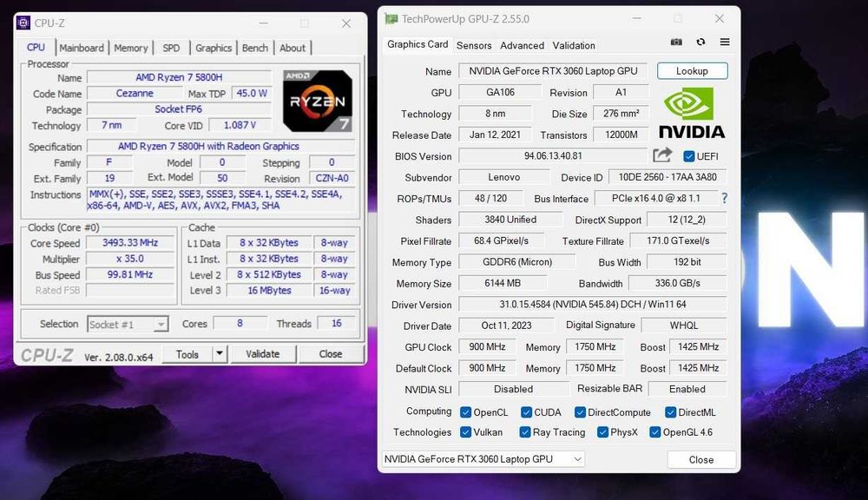The width and height of the screenshot is (868, 500).
Task: Click the GPU Name field in GPU-Z
Action: (553, 71)
